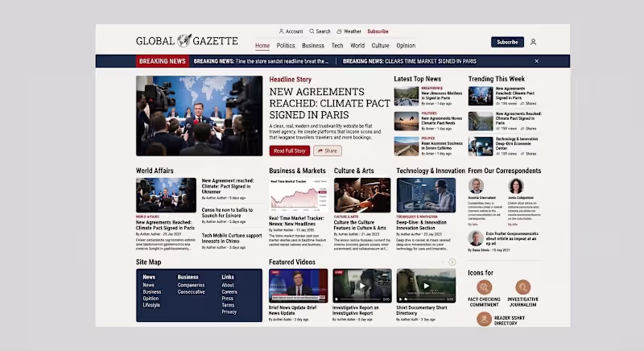Click Compaeneries under Site Map Business
The height and width of the screenshot is (351, 644).
191,285
